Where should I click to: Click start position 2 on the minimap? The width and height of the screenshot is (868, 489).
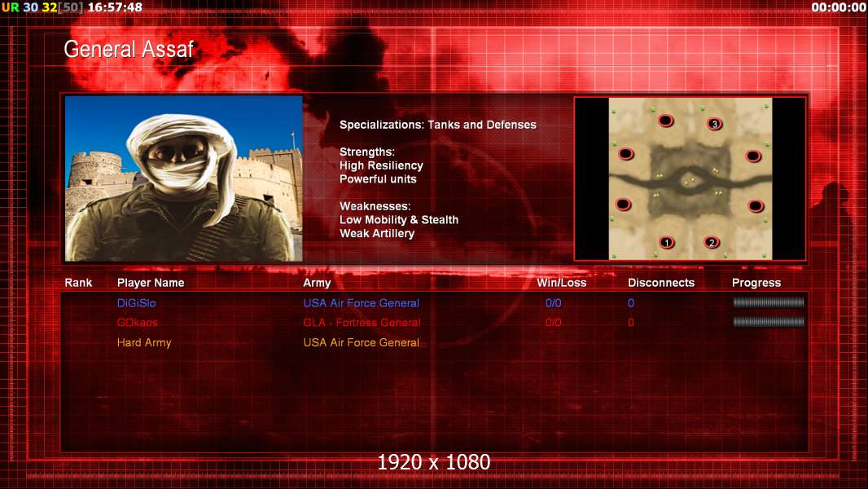point(712,242)
